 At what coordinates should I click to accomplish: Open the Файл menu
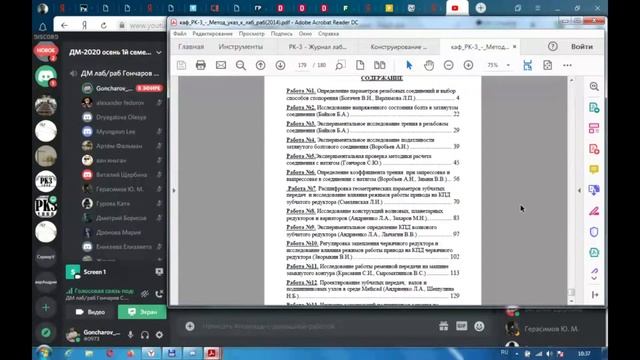(x=180, y=34)
